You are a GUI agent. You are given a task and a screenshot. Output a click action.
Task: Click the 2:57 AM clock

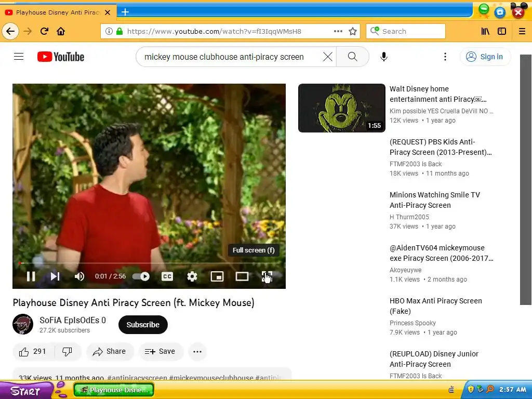[x=512, y=389]
